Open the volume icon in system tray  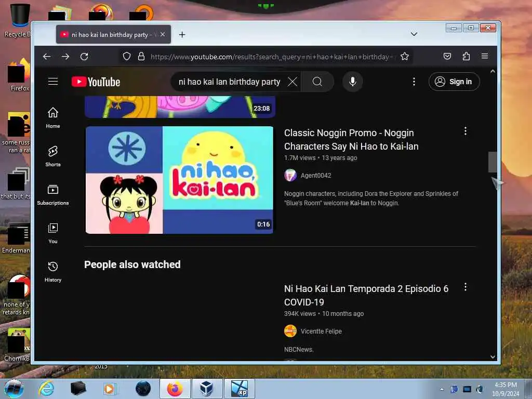point(480,389)
